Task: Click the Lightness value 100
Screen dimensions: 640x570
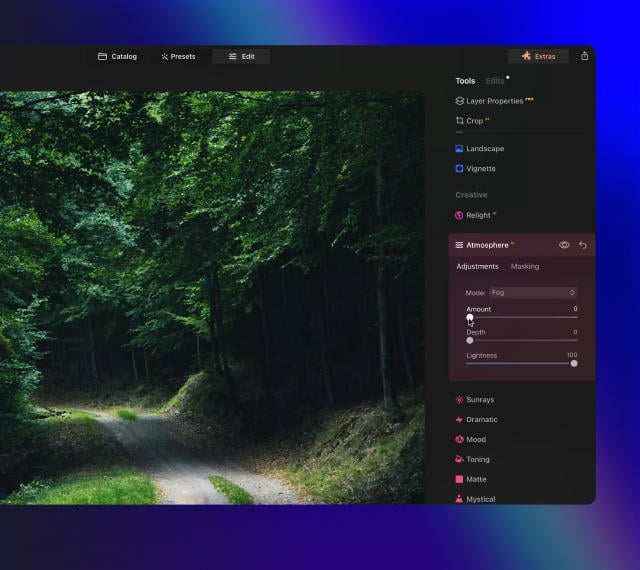Action: coord(572,355)
